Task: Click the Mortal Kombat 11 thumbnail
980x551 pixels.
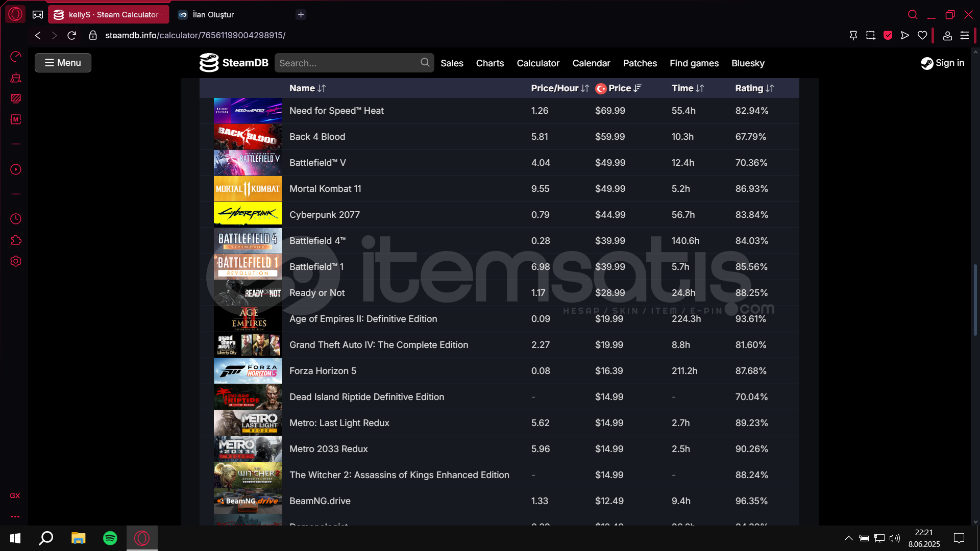Action: tap(248, 189)
